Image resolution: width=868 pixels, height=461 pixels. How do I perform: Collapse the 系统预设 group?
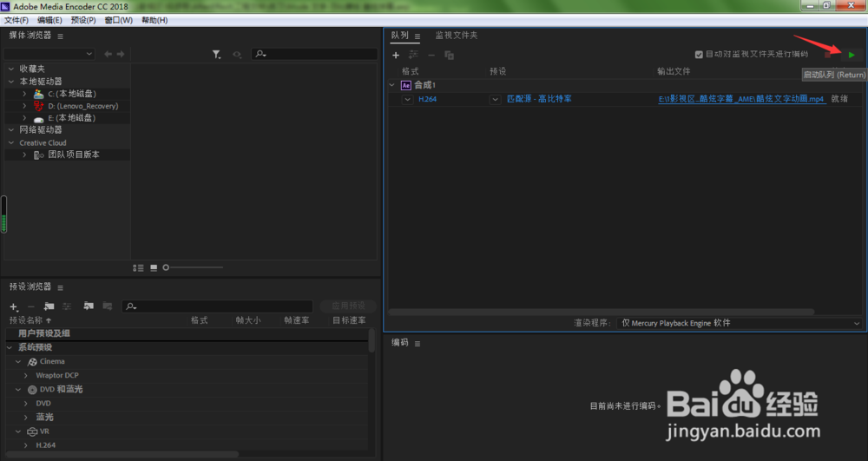10,347
